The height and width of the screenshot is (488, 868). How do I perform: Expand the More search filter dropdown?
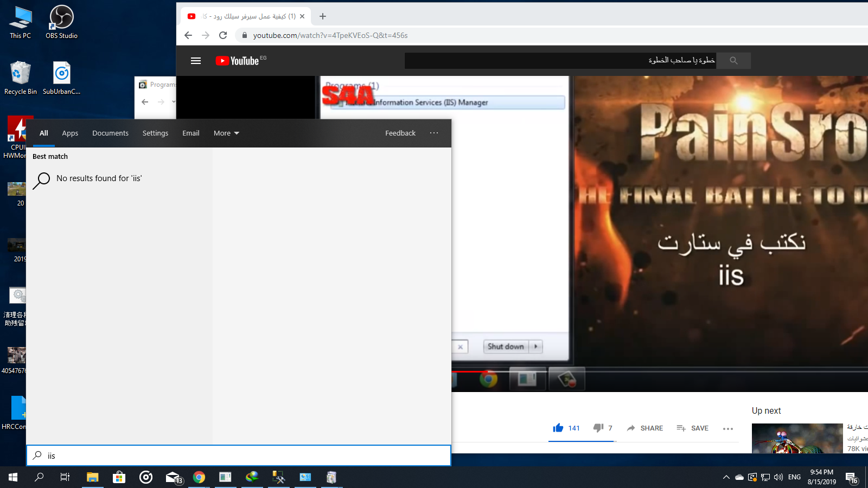226,133
